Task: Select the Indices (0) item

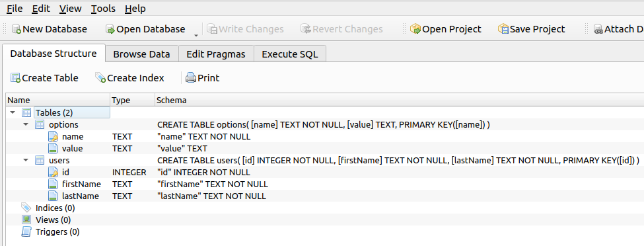Action: (x=55, y=208)
